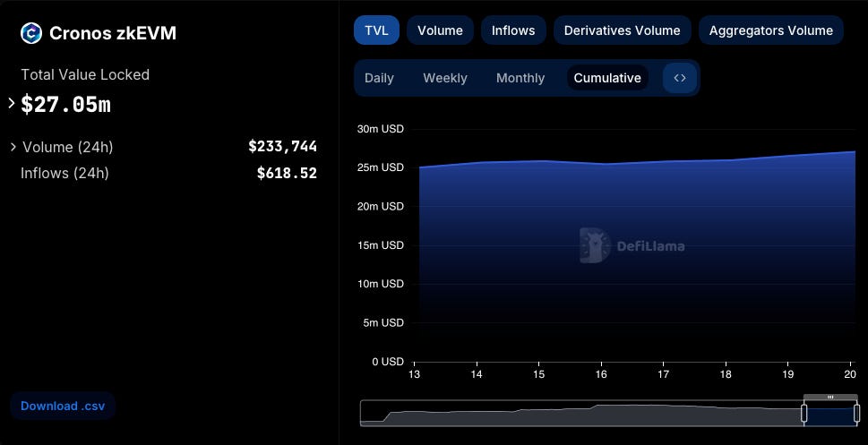This screenshot has width=868, height=445.
Task: Click the embed code icon button
Action: [x=680, y=78]
